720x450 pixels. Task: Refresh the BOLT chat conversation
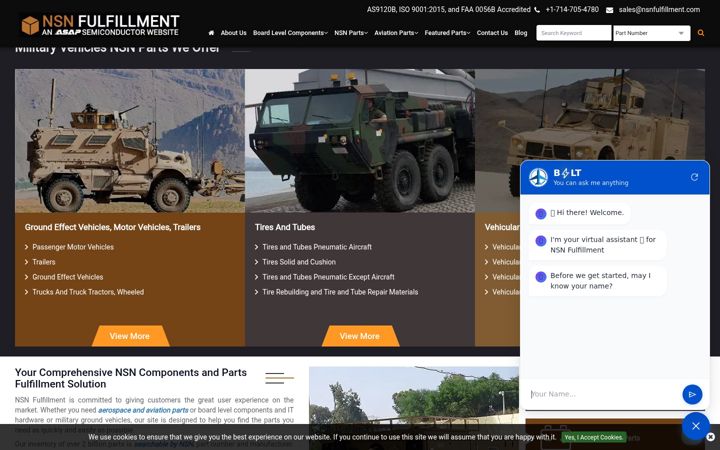coord(694,177)
